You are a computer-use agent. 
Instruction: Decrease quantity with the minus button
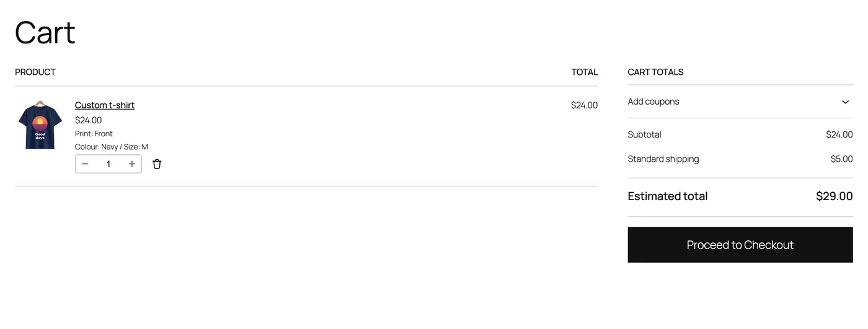click(x=85, y=164)
